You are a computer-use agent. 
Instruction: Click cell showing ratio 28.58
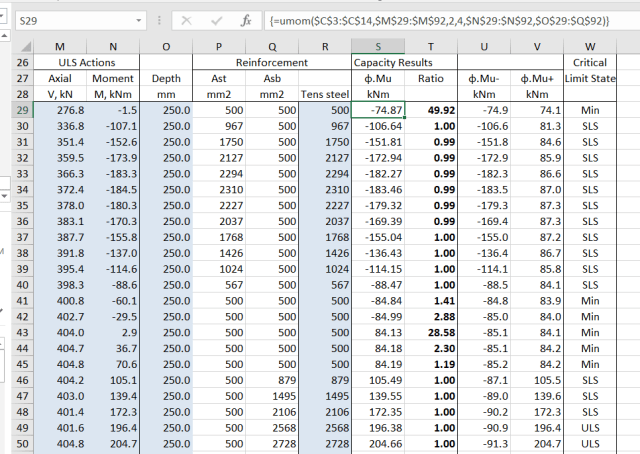pos(430,333)
